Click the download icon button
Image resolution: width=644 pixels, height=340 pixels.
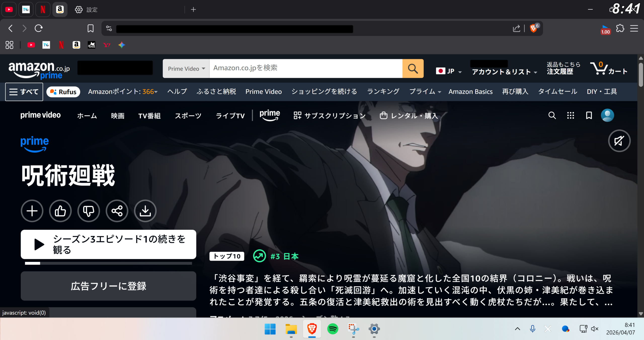pyautogui.click(x=145, y=211)
